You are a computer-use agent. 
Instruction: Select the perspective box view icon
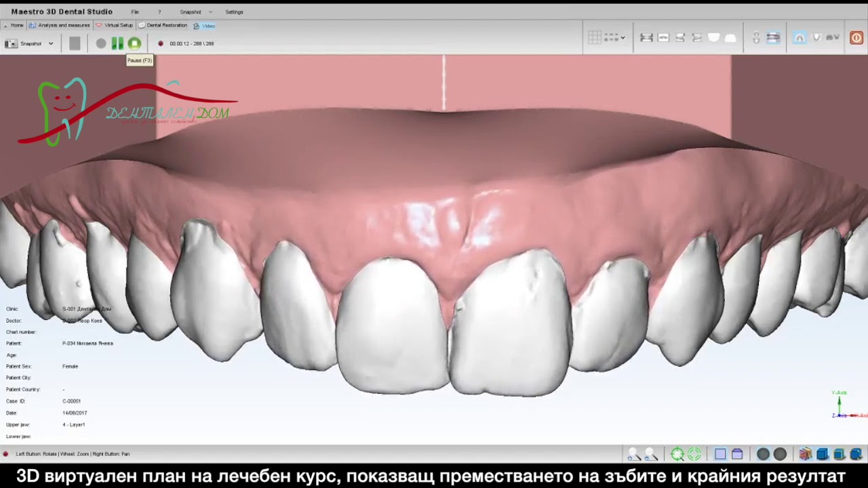(737, 454)
